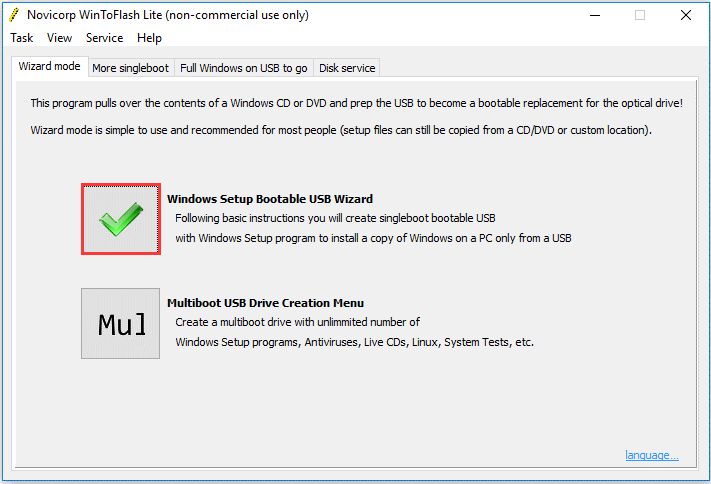Open the Help menu
Viewport: 711px width, 484px height.
pyautogui.click(x=149, y=38)
